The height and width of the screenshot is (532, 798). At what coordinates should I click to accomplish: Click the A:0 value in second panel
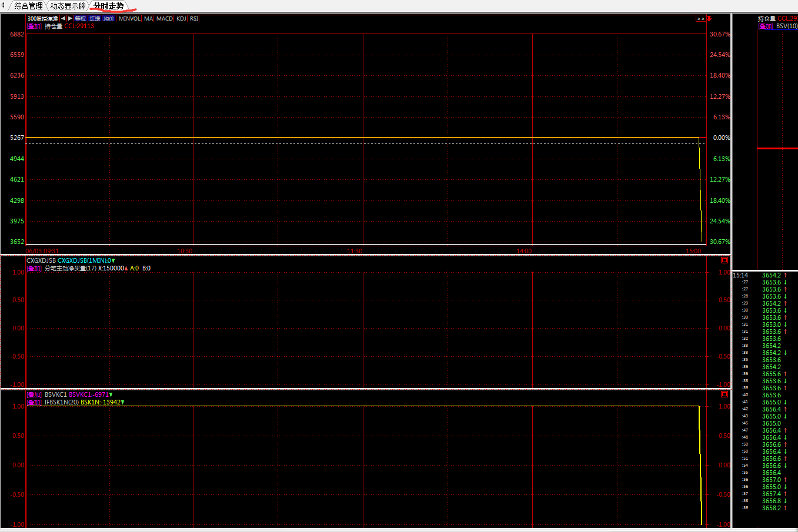(x=135, y=268)
